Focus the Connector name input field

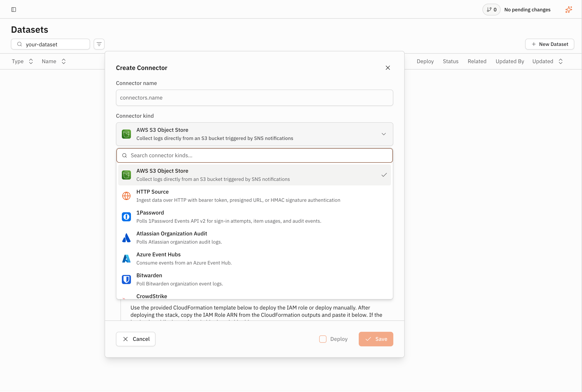pos(254,98)
